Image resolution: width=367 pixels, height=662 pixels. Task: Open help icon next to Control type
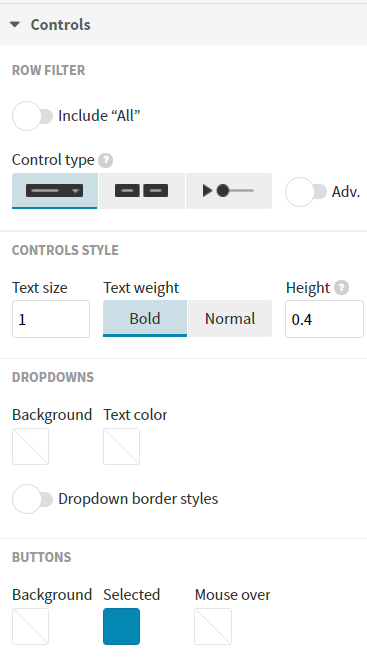click(105, 160)
